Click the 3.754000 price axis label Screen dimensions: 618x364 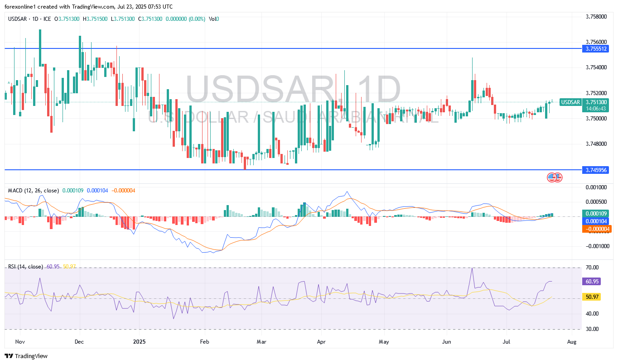[x=596, y=67]
